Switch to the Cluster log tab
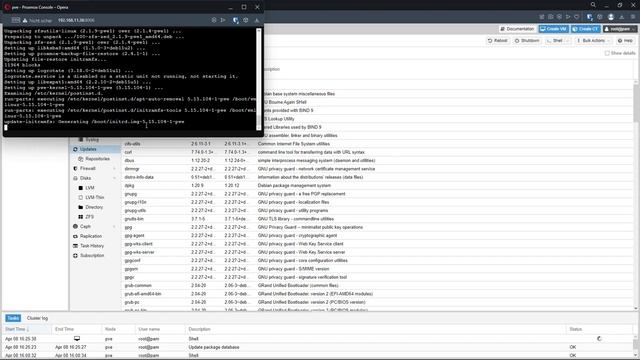Viewport: 640px width, 360px height. (x=37, y=318)
